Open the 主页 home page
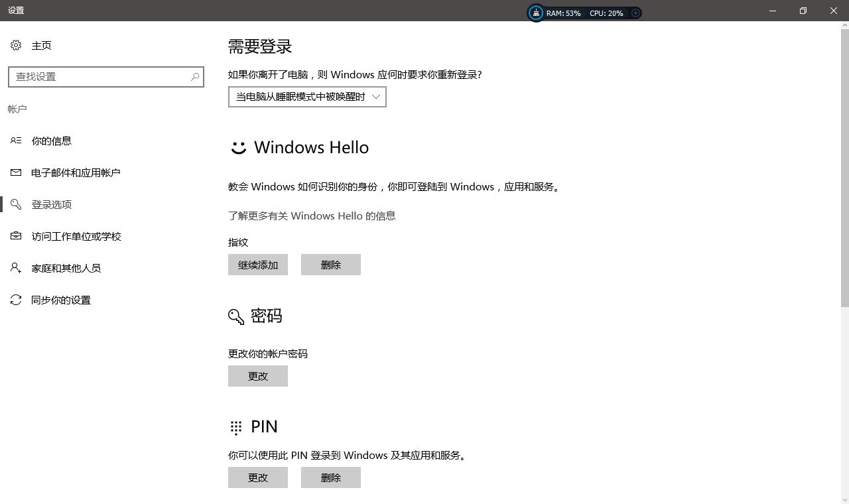This screenshot has width=849, height=504. tap(42, 45)
